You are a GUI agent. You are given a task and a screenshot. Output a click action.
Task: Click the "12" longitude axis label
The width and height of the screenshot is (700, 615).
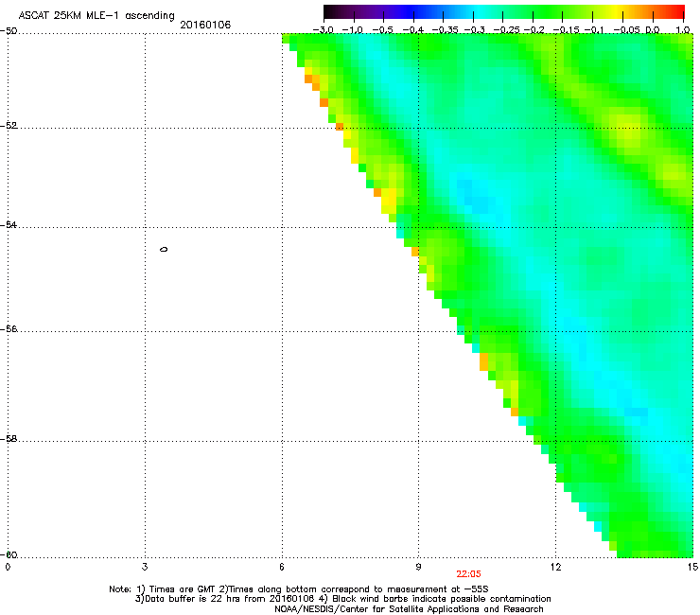[x=555, y=567]
